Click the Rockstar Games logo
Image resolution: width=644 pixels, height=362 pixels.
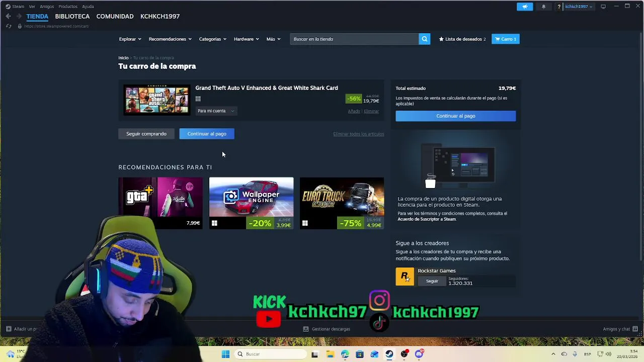click(x=405, y=277)
